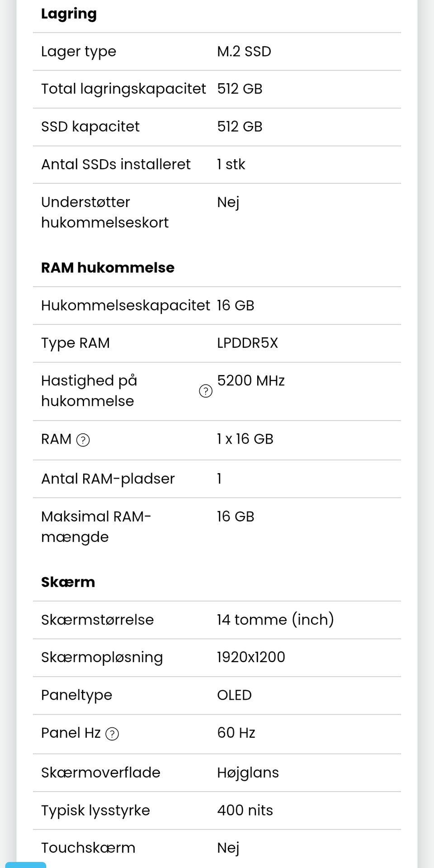The width and height of the screenshot is (434, 868).
Task: Click the Maksimal RAM-mængde label
Action: point(96,526)
